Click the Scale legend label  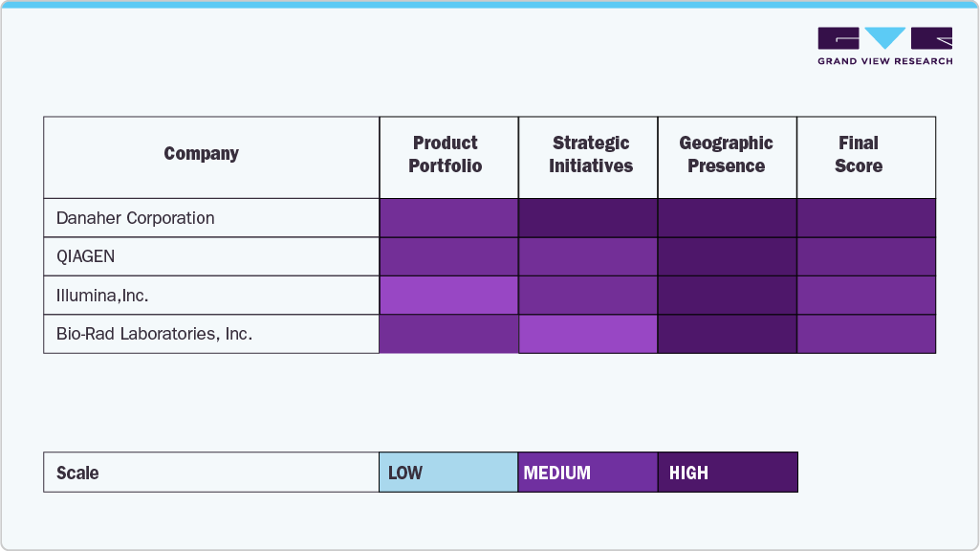coord(77,473)
